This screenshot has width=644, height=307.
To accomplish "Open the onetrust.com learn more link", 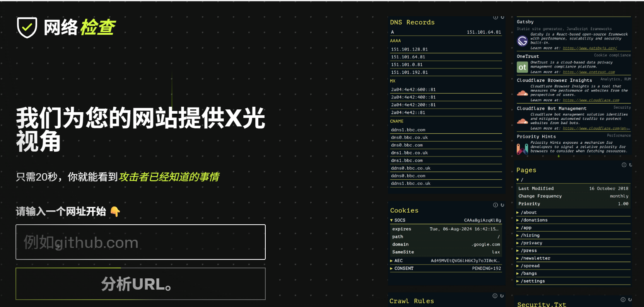I will [x=589, y=72].
